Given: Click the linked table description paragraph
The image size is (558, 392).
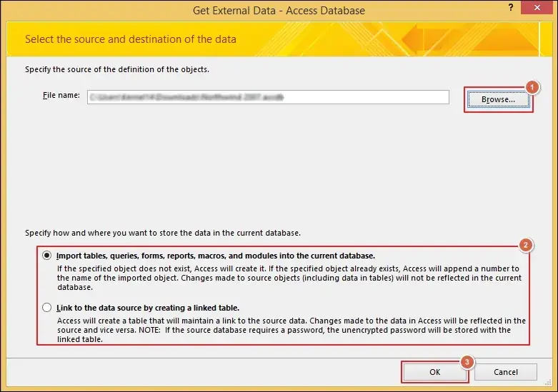Looking at the screenshot, I should [291, 330].
